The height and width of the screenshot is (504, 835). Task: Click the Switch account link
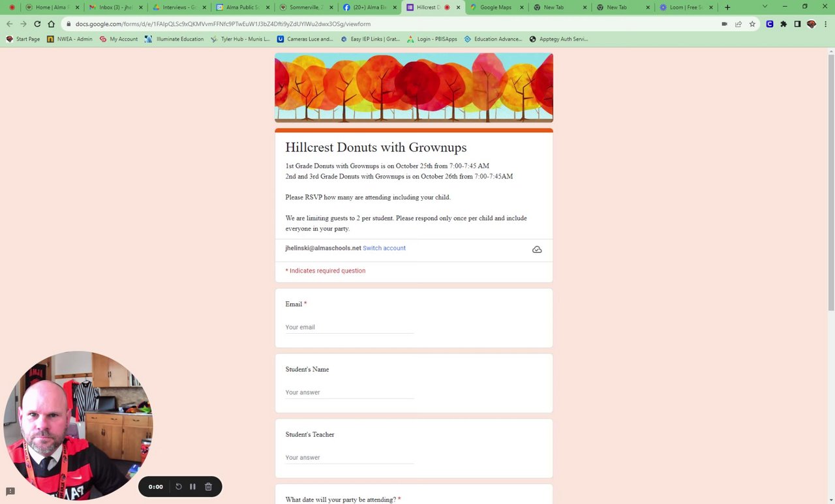(384, 248)
